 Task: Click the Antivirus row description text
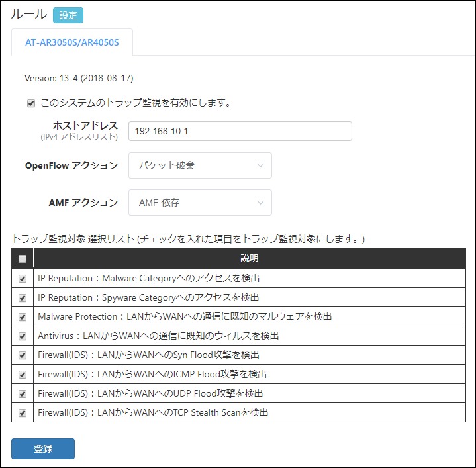coord(158,336)
